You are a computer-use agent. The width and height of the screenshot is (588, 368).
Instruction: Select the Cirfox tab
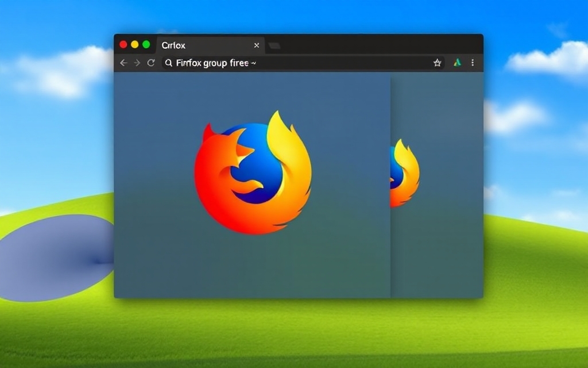pos(210,45)
